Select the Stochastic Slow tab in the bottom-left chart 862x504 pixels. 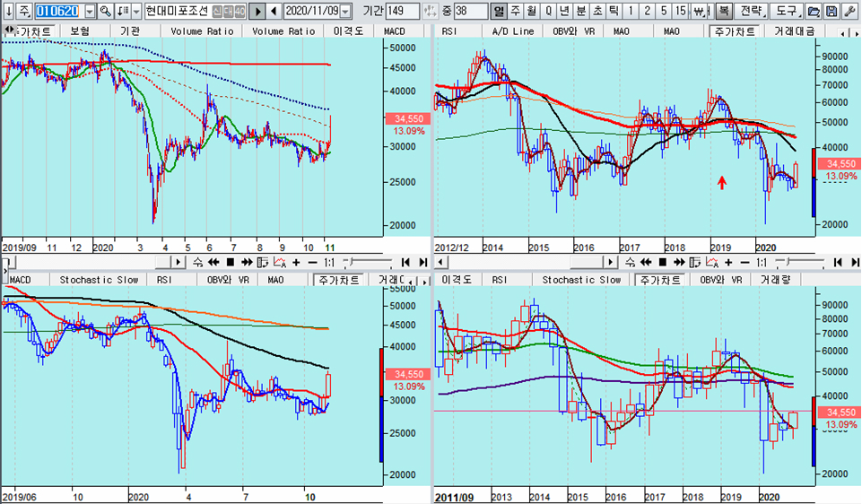99,280
